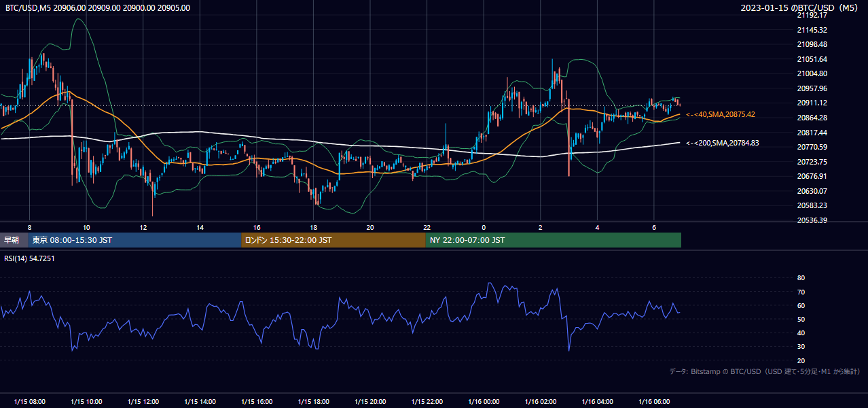Image resolution: width=868 pixels, height=408 pixels.
Task: Click the Bitstamp data source note
Action: (x=765, y=372)
